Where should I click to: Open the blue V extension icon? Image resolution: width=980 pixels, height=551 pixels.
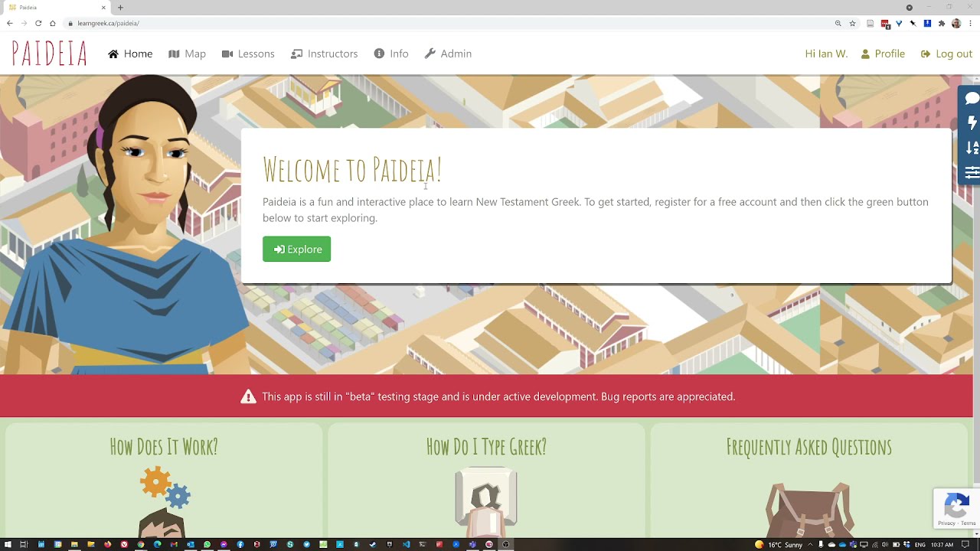point(899,23)
